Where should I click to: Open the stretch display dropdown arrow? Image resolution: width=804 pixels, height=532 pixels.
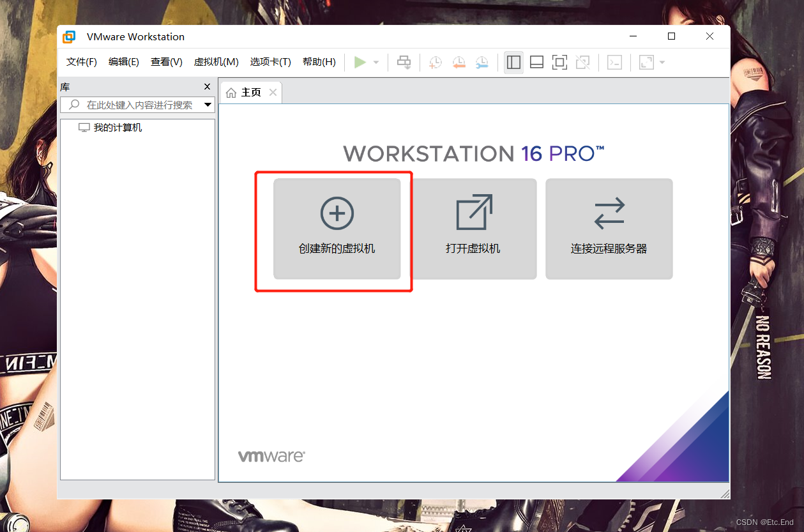[x=662, y=62]
